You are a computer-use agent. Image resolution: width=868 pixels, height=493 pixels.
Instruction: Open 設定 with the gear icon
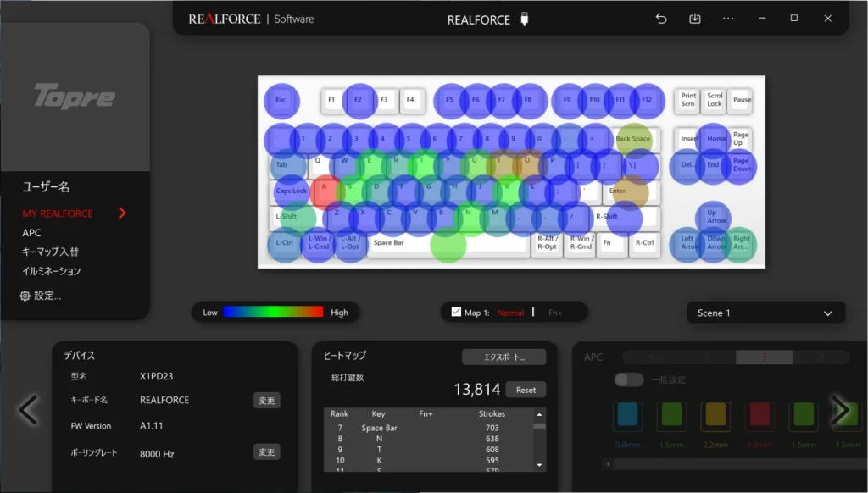25,296
